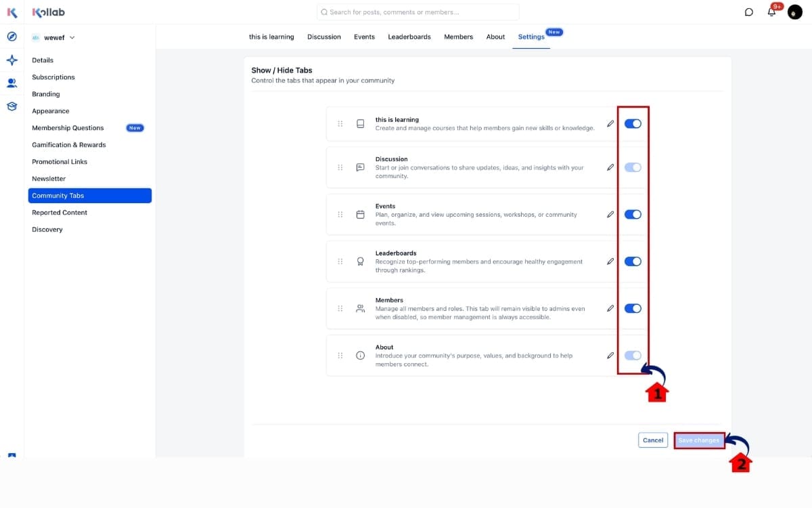812x508 pixels.
Task: Click the info icon in About row
Action: point(361,355)
